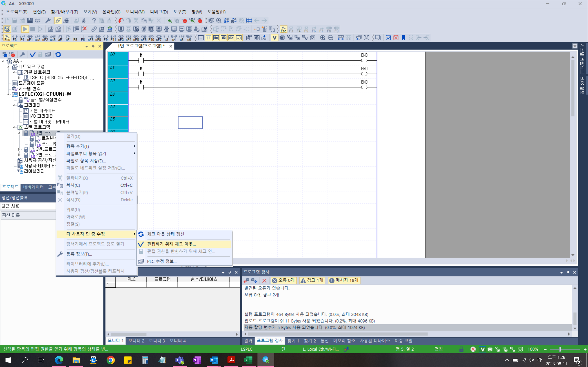Switch to the 메모리 참조 tab
588x367 pixels.
tap(344, 341)
